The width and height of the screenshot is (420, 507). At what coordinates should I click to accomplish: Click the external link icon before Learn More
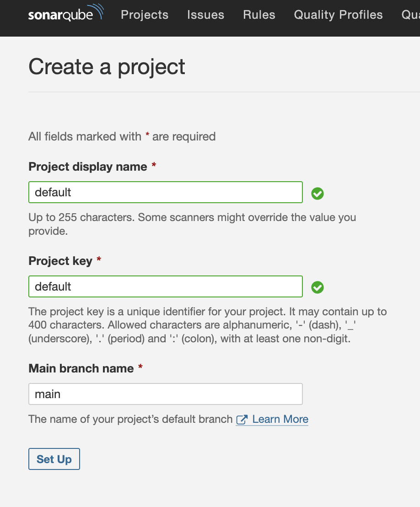tap(242, 420)
